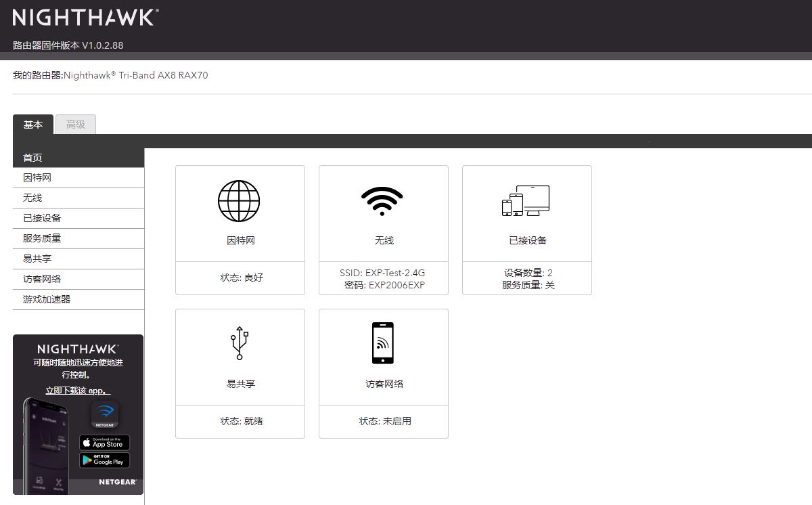Open 访客网络 in the sidebar menu
The width and height of the screenshot is (812, 505).
pyautogui.click(x=78, y=280)
